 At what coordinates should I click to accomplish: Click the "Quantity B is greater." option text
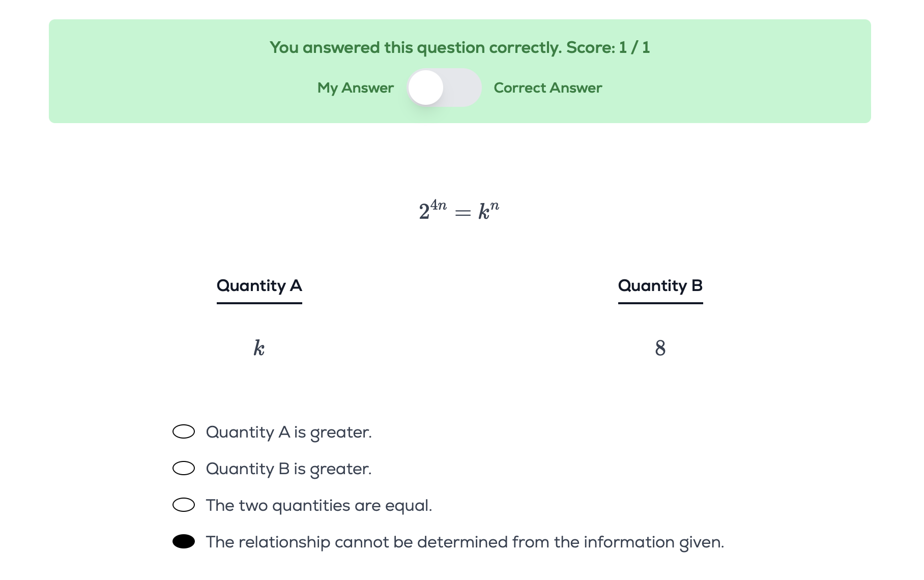[288, 469]
